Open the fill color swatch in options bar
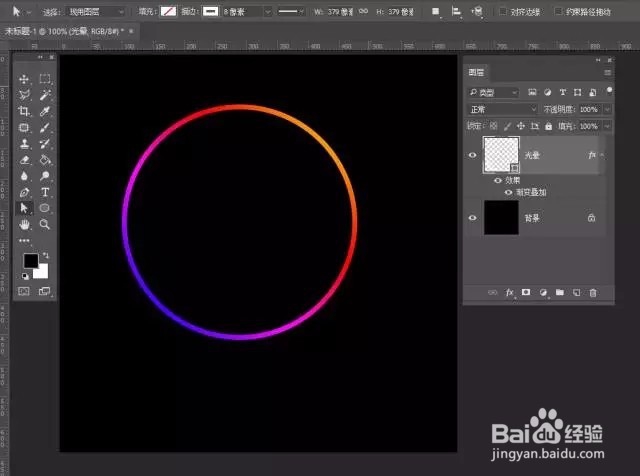Screen dimensions: 640x476 click(168, 11)
